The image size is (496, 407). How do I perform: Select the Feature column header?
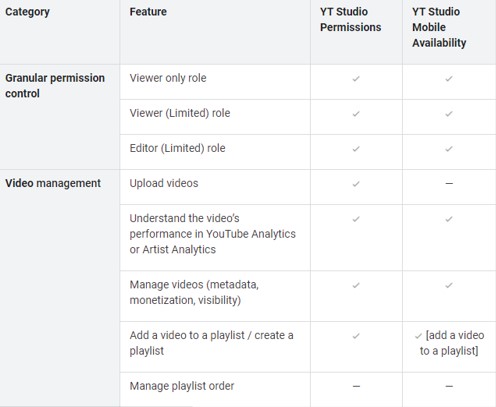click(148, 12)
